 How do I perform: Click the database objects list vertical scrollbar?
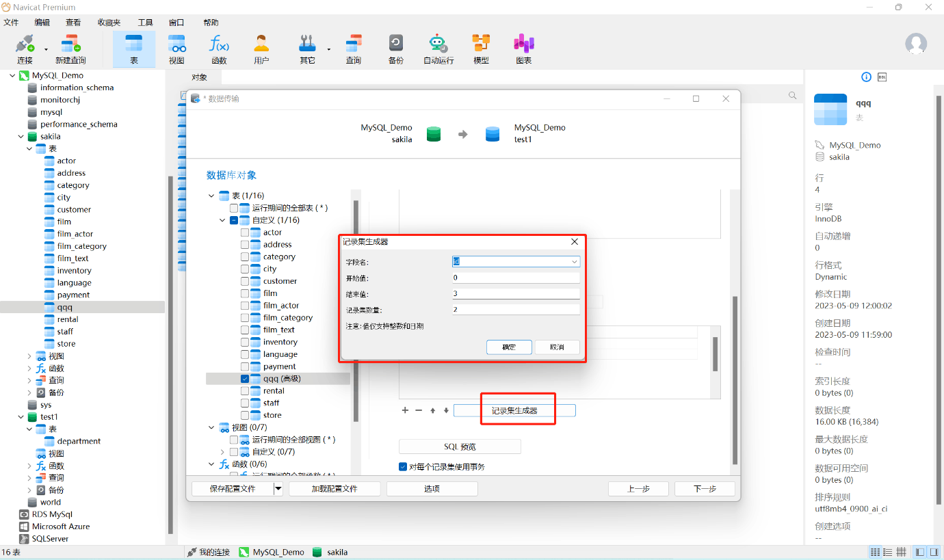coord(356,311)
